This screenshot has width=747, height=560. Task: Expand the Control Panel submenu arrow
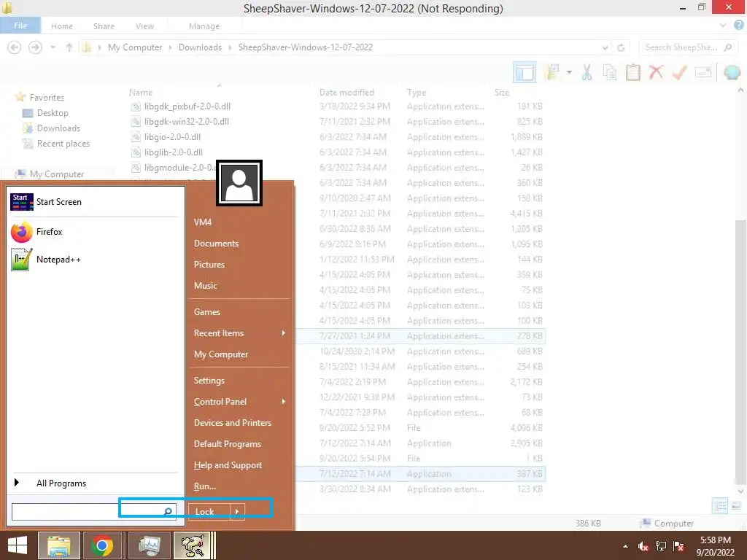284,402
